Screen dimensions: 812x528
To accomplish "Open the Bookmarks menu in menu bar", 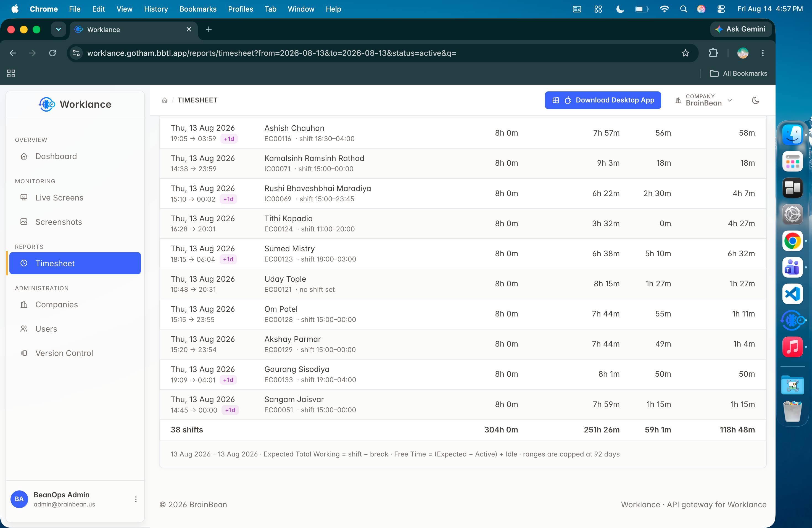I will 198,9.
